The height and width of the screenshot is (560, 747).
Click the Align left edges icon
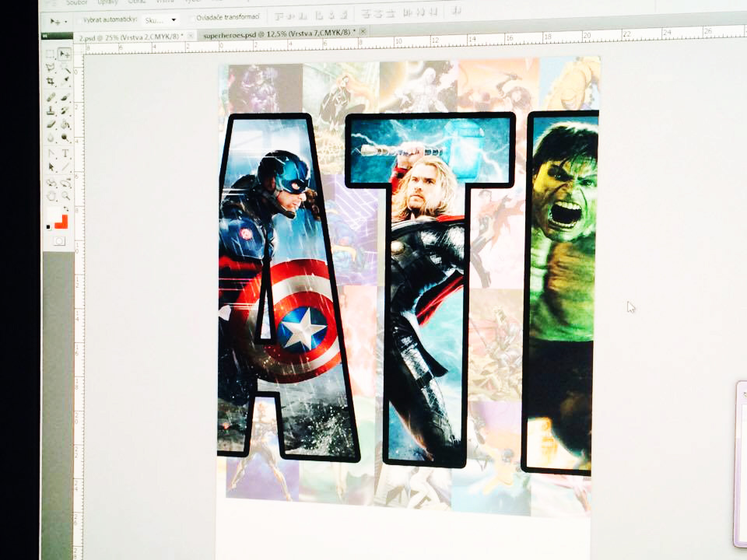(317, 14)
